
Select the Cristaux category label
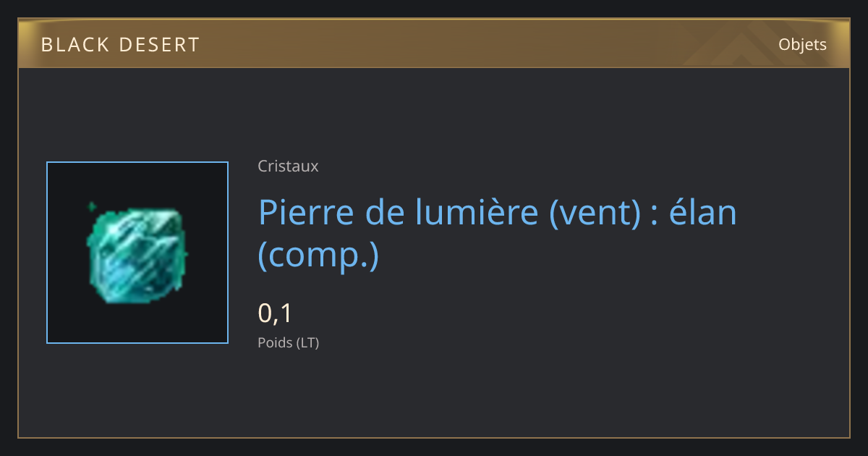coord(288,166)
